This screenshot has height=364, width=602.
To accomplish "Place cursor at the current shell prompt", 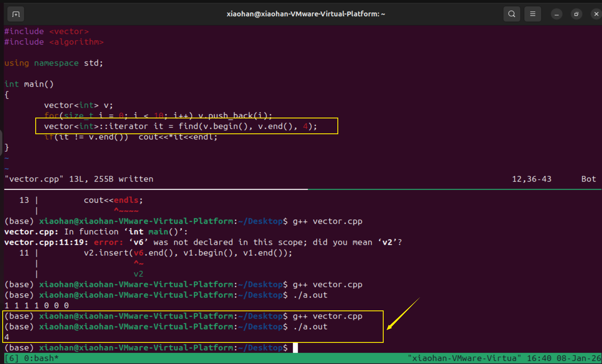I will coord(295,348).
